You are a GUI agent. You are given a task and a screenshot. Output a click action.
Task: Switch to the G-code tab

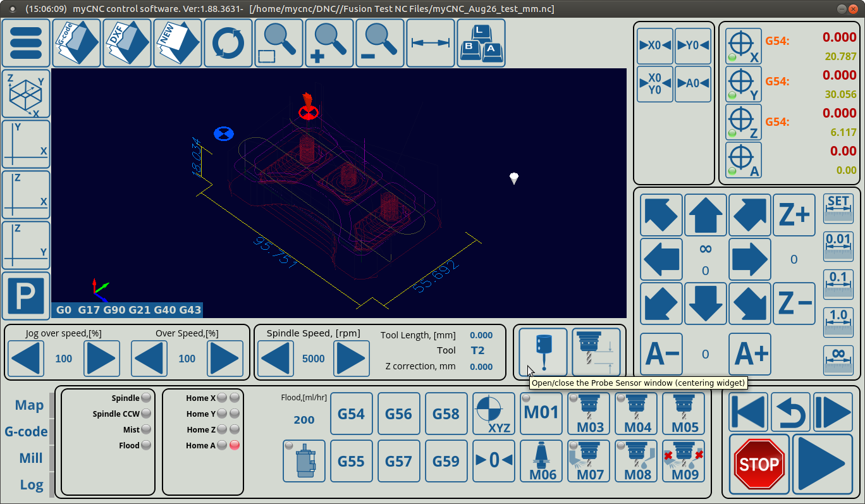tap(26, 431)
